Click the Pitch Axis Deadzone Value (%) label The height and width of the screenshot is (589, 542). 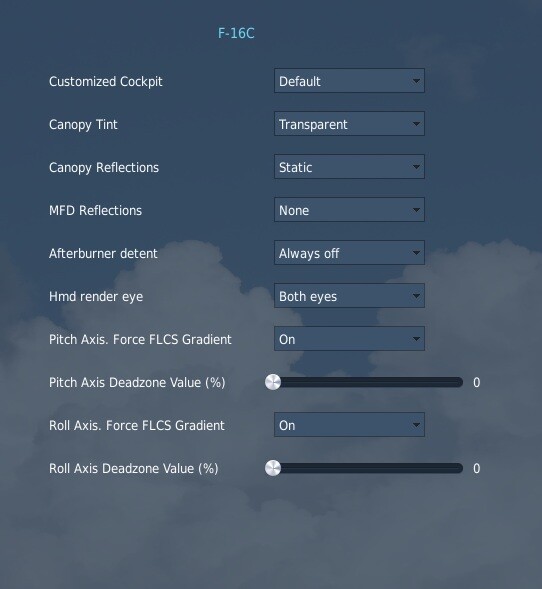click(137, 383)
